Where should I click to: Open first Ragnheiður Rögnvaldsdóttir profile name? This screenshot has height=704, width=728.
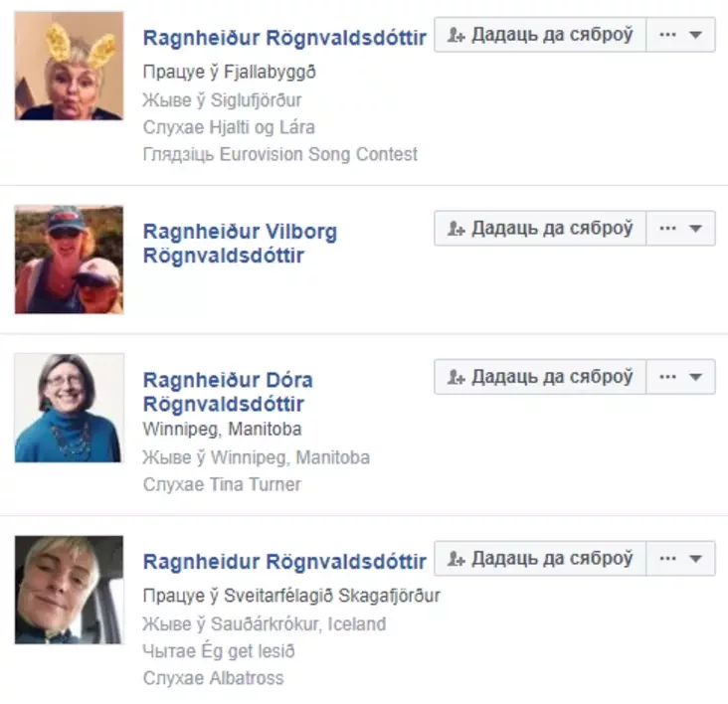[284, 38]
